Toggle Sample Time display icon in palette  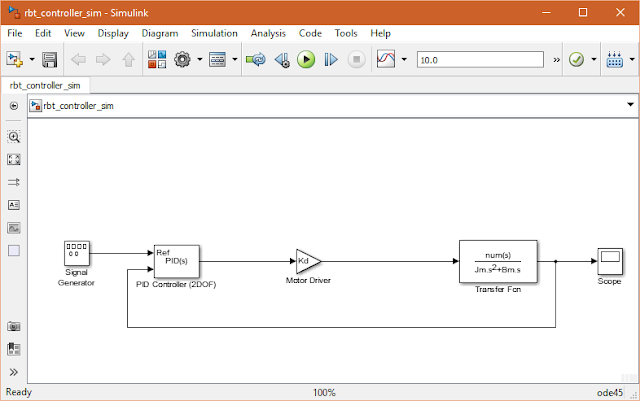[14, 182]
